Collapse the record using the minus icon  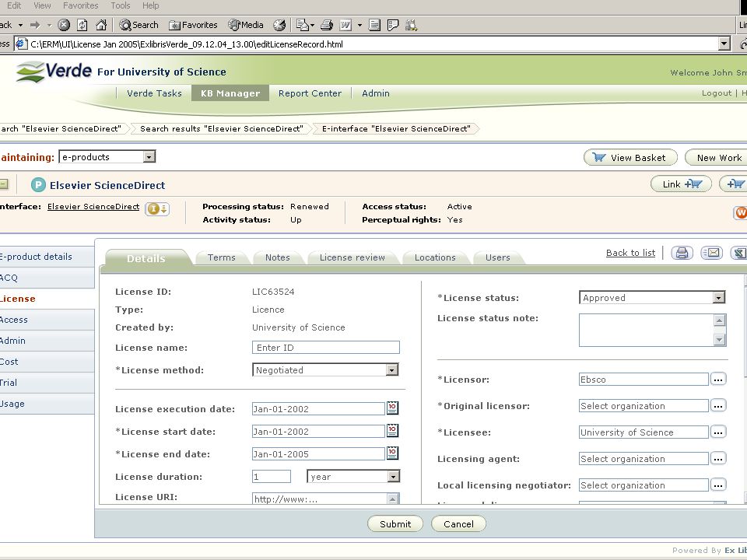[x=3, y=184]
